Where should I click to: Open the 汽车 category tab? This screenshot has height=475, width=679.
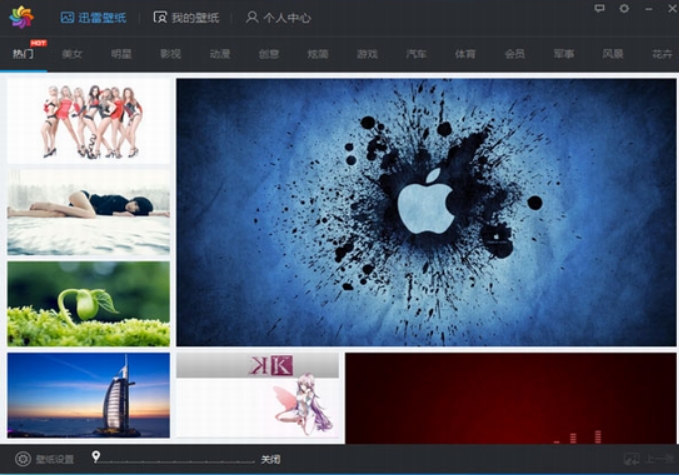coord(417,54)
